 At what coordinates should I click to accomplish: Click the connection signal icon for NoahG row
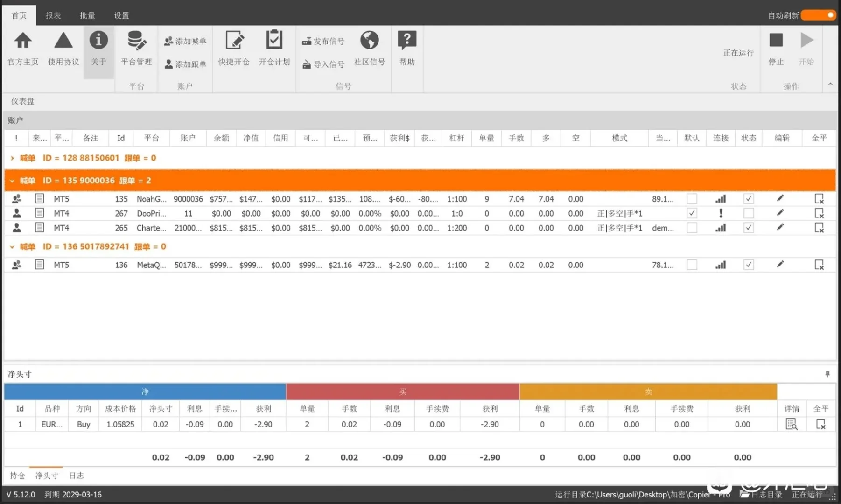721,199
